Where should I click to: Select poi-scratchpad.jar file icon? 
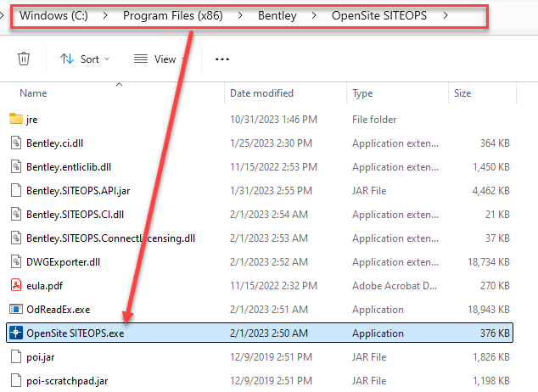click(16, 380)
